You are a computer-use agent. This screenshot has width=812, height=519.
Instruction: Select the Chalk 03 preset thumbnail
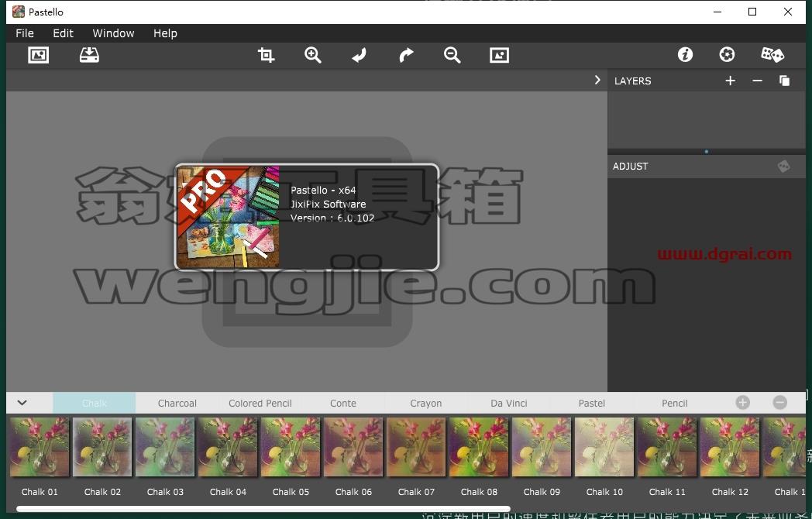(165, 447)
